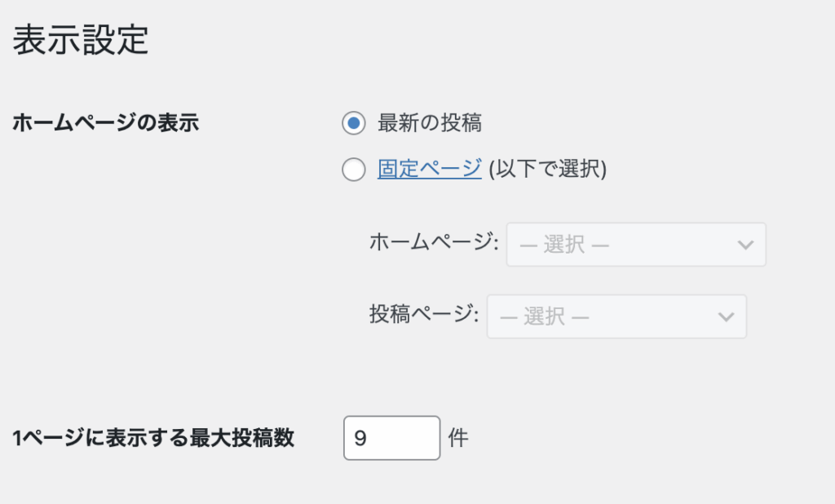
Task: Click the '— 選択 —' placeholder in ホームページ dropdown
Action: (565, 245)
